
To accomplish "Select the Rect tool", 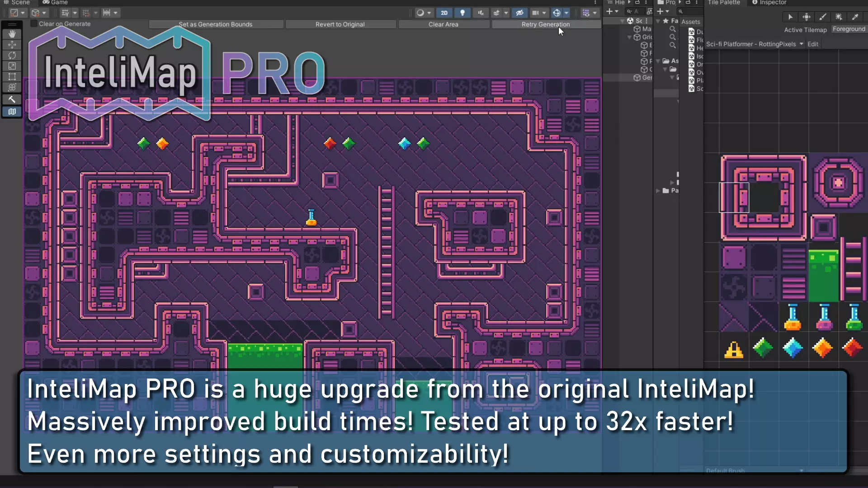I will pos(12,77).
